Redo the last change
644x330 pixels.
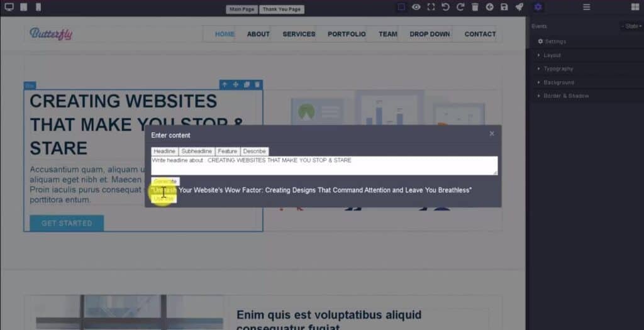pyautogui.click(x=460, y=7)
